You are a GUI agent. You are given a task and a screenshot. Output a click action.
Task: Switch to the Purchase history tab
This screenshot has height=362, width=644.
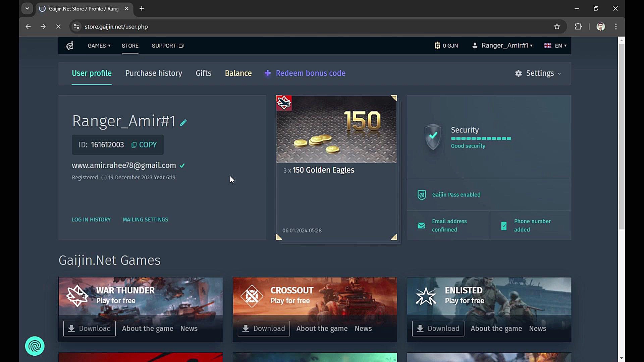pyautogui.click(x=154, y=73)
